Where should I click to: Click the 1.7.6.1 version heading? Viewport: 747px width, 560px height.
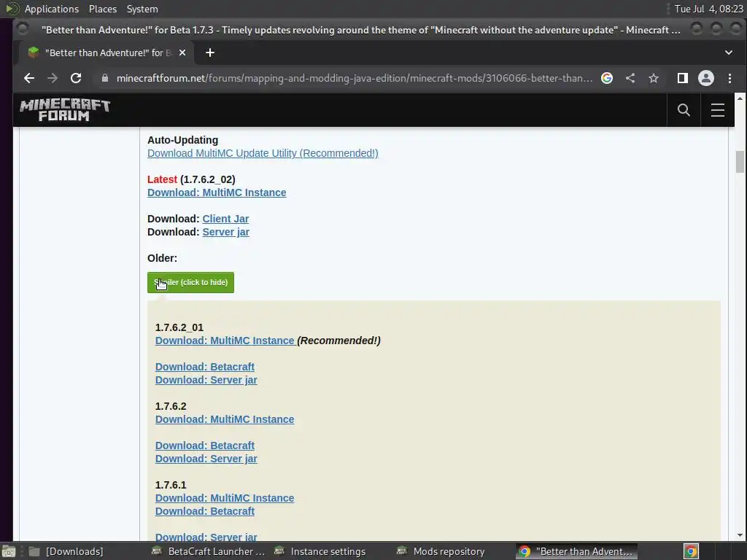coord(171,485)
